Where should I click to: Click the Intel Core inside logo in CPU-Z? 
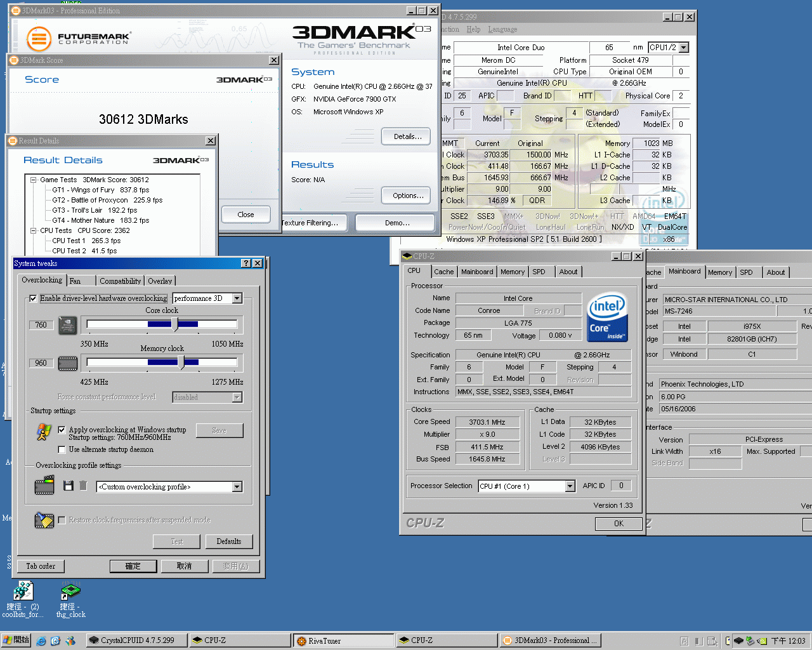tap(607, 317)
